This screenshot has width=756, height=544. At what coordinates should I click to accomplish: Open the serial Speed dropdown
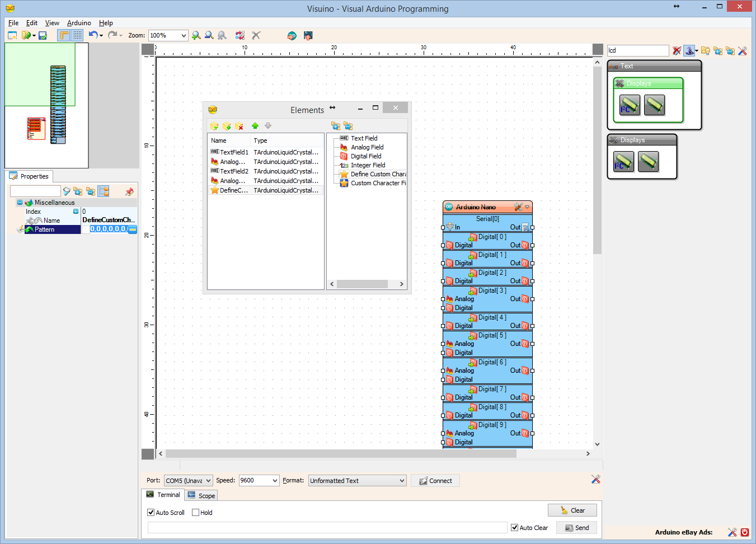(x=274, y=481)
